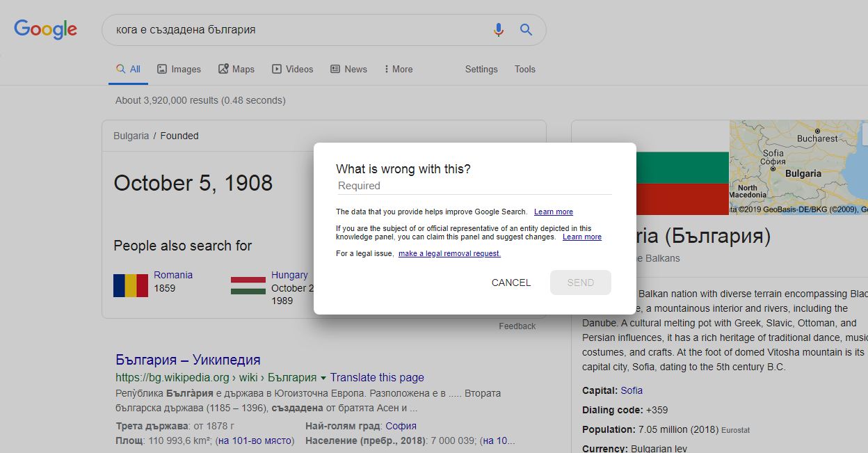The width and height of the screenshot is (868, 453).
Task: Click the blue search magnifier icon
Action: pyautogui.click(x=526, y=30)
